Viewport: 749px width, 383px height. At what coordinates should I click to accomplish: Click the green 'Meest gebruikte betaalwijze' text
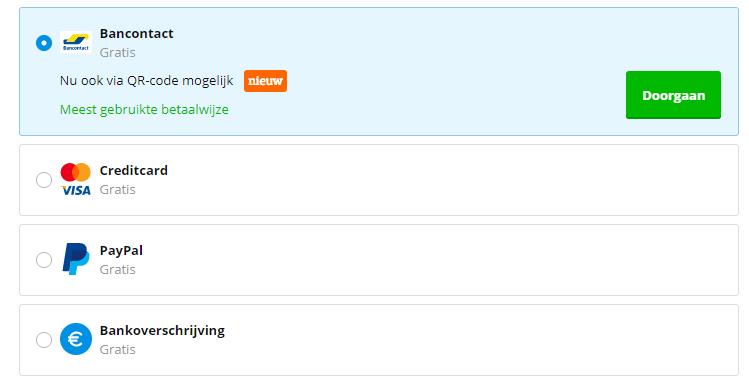click(144, 109)
